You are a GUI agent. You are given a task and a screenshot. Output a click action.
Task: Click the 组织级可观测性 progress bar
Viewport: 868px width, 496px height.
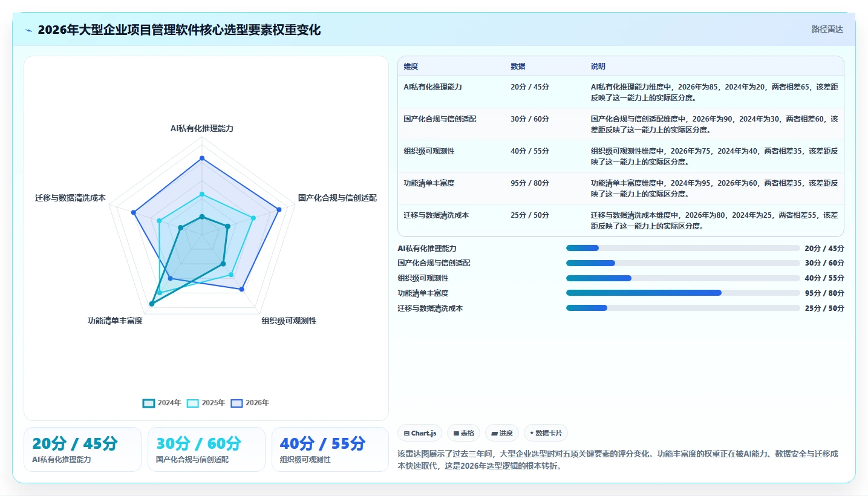[683, 278]
